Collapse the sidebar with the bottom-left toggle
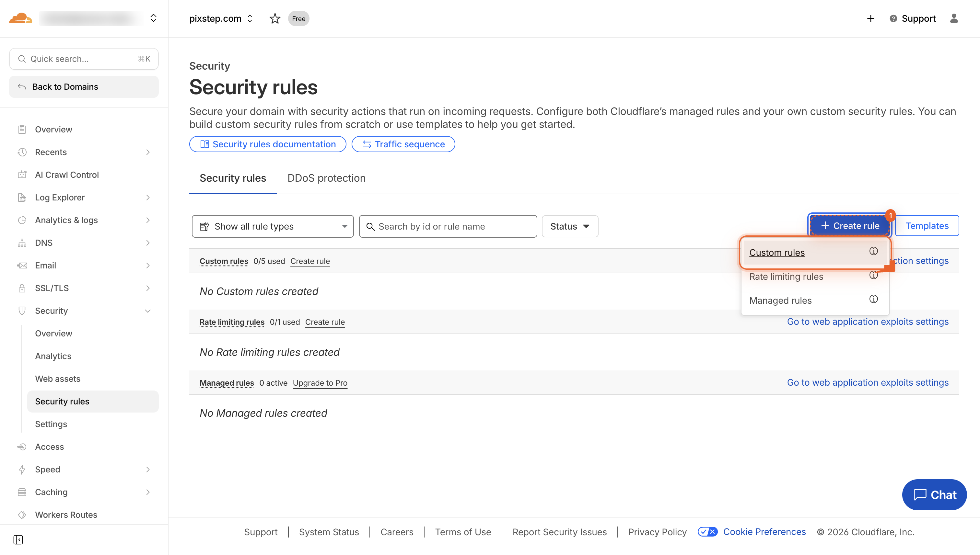 pyautogui.click(x=18, y=540)
